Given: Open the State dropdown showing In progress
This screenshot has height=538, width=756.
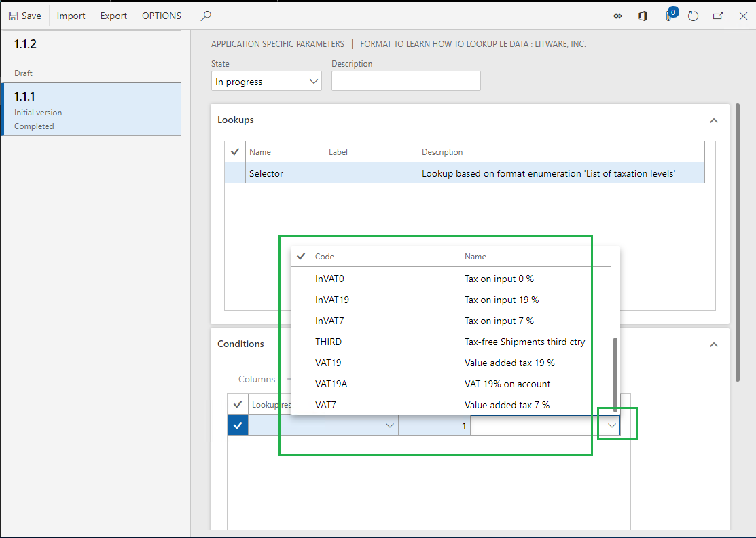Looking at the screenshot, I should coord(313,80).
